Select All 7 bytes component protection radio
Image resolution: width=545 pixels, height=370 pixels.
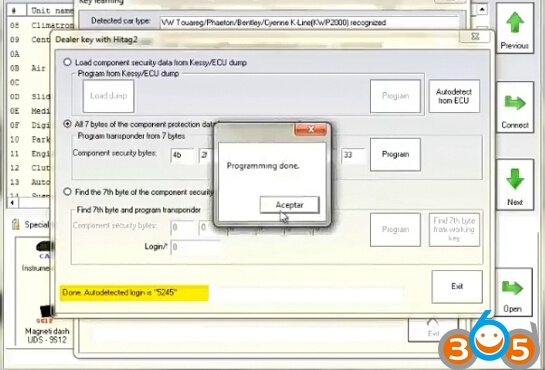pos(67,124)
